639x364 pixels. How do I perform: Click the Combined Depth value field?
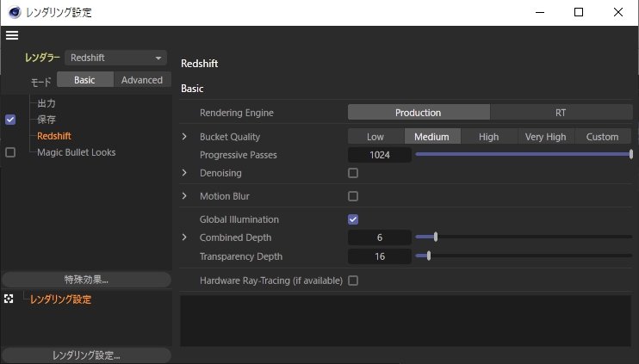[x=380, y=238]
